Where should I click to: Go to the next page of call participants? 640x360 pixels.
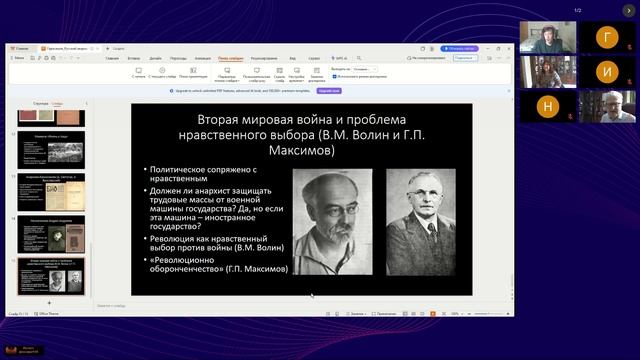coord(629,11)
